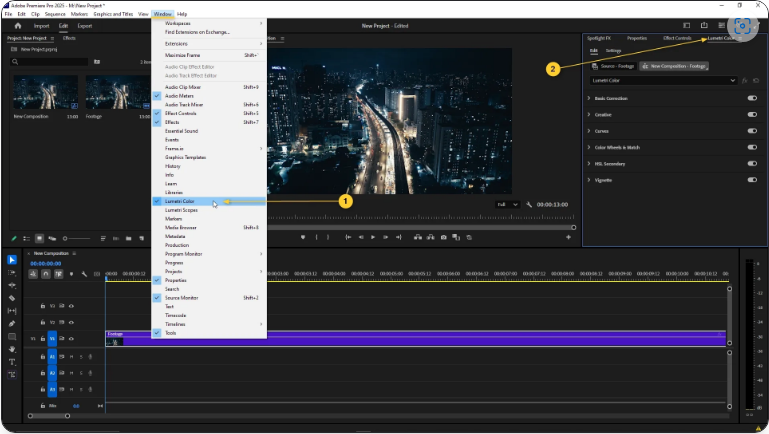Click the Export Frame camera icon
The width and height of the screenshot is (769, 434).
[443, 237]
